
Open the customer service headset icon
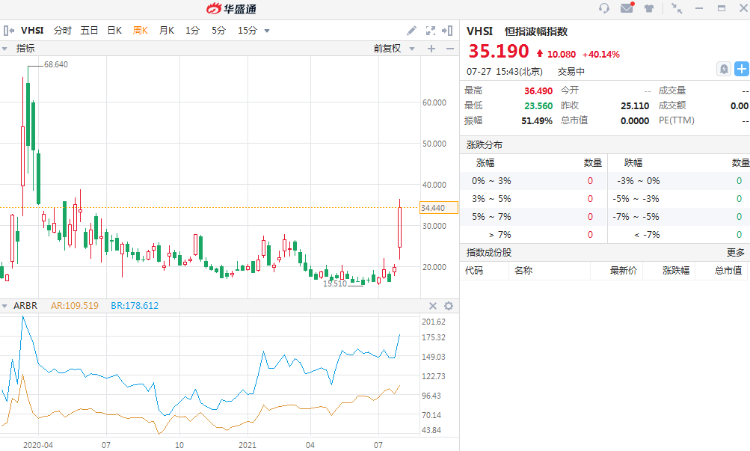pyautogui.click(x=604, y=8)
